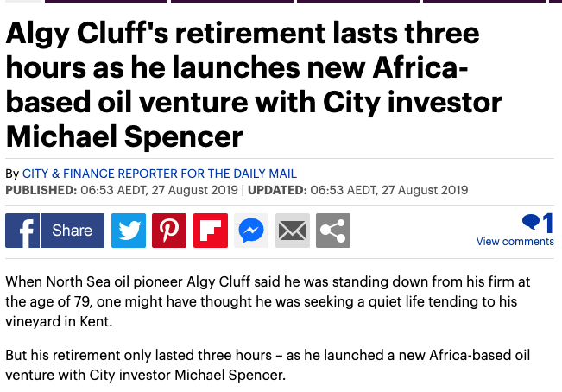The width and height of the screenshot is (562, 392).
Task: Click the UPDATED label in the byline
Action: click(277, 190)
